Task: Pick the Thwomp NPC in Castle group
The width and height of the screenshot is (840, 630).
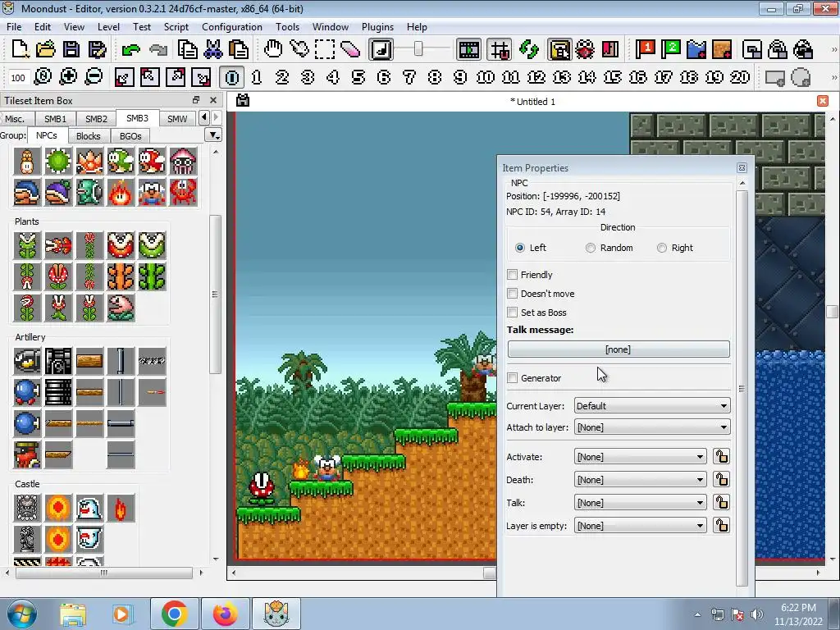Action: pyautogui.click(x=27, y=508)
